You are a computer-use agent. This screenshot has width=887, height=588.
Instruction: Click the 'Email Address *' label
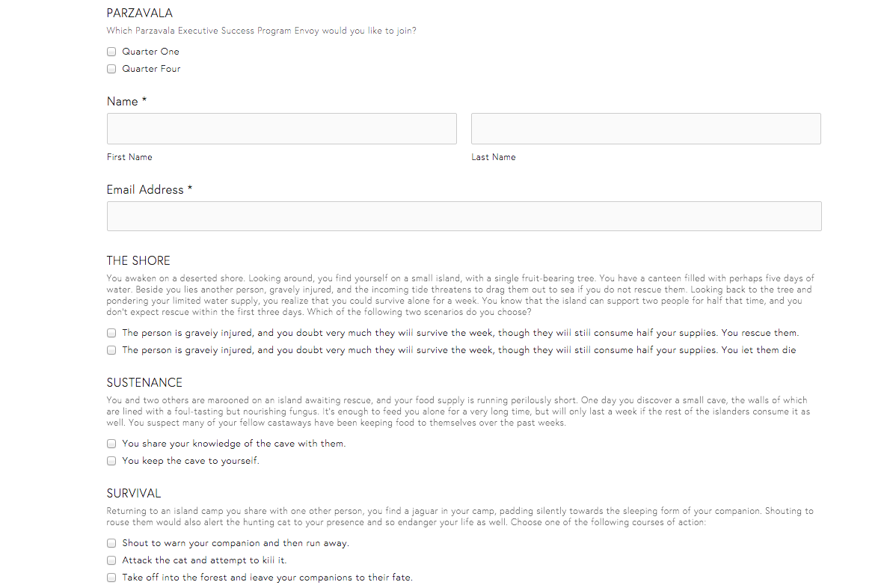coord(150,189)
